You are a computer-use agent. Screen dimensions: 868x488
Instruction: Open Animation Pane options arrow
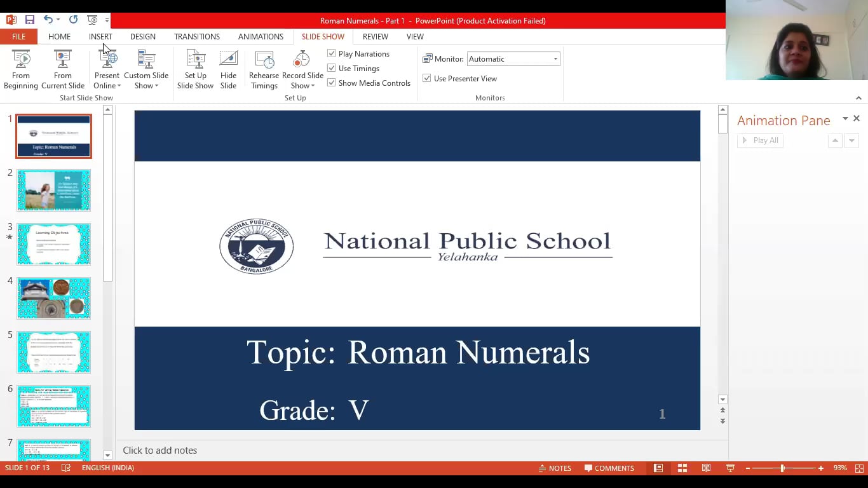[845, 119]
